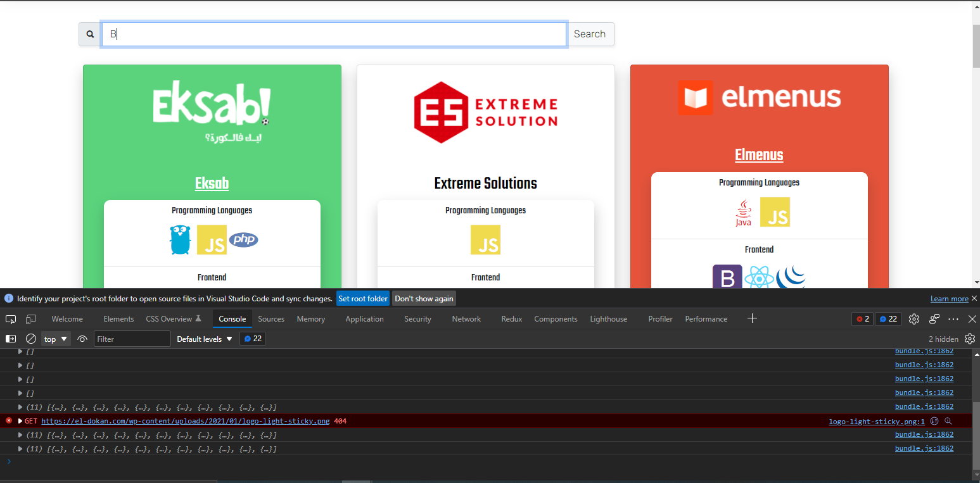Click the jQuery icon in Elmenus Frontend
980x483 pixels.
tap(791, 277)
